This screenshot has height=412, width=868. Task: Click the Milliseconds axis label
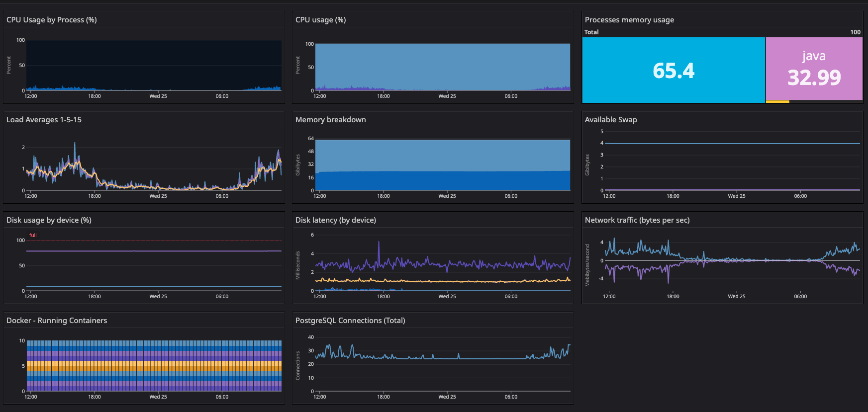click(298, 265)
